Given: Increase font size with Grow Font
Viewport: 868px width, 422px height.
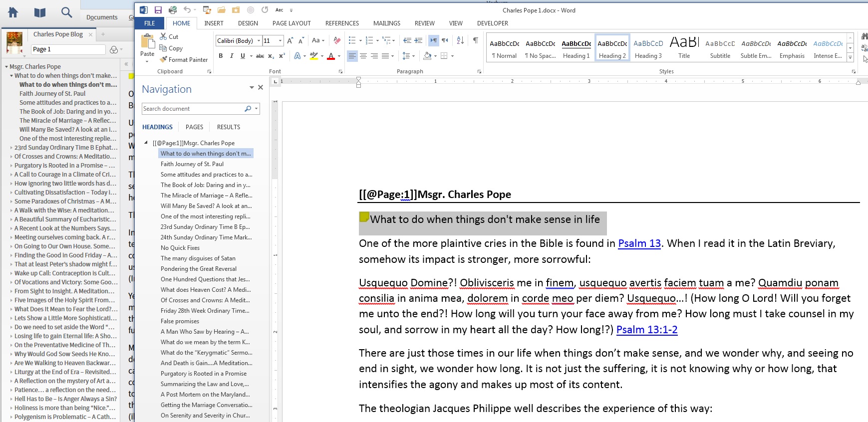Looking at the screenshot, I should click(290, 40).
